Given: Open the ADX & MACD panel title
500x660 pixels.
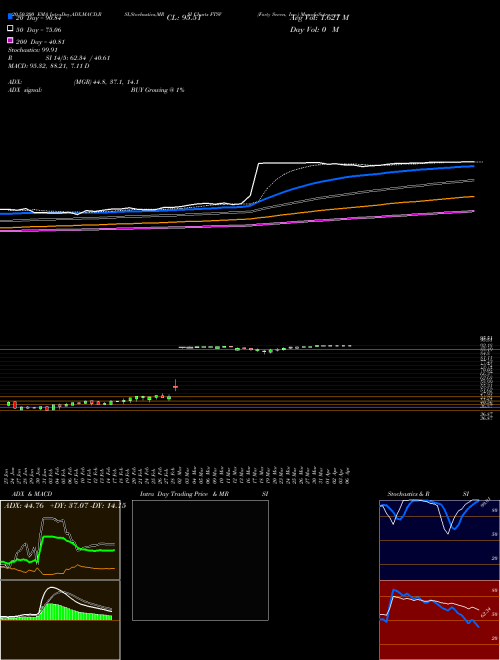Looking at the screenshot, I should pyautogui.click(x=32, y=494).
